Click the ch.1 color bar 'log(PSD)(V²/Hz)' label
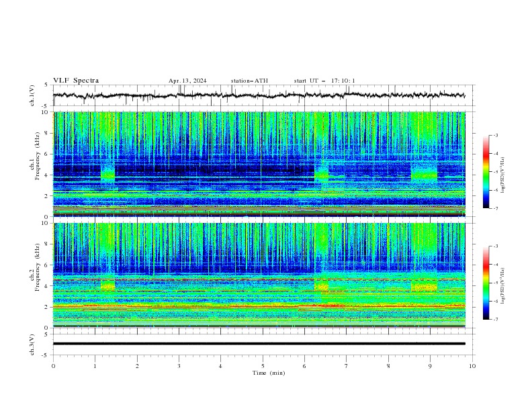 click(x=502, y=175)
